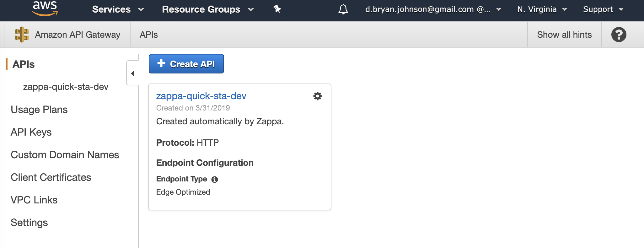The width and height of the screenshot is (644, 248).
Task: Expand the Services dropdown
Action: click(x=118, y=9)
